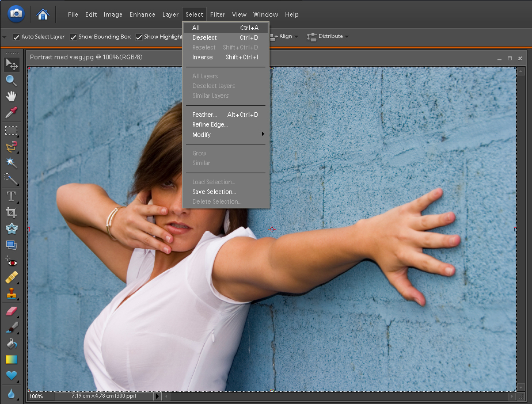Screen dimensions: 532x404
Task: Select the Hand tool
Action: point(11,96)
